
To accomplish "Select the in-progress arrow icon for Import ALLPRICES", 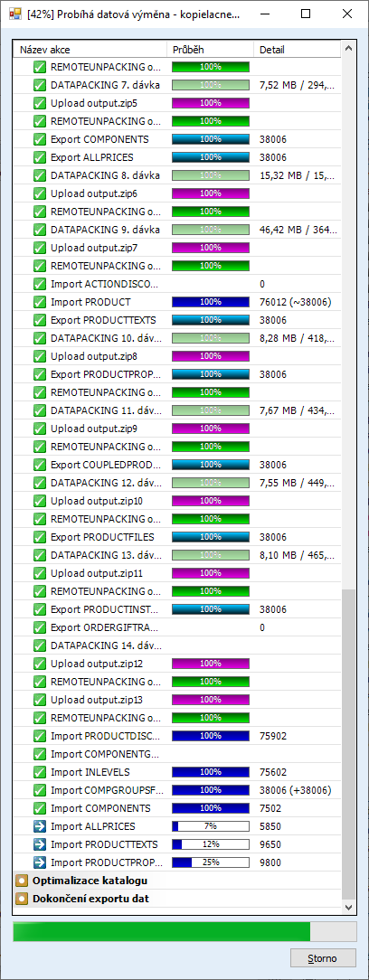I will [40, 826].
